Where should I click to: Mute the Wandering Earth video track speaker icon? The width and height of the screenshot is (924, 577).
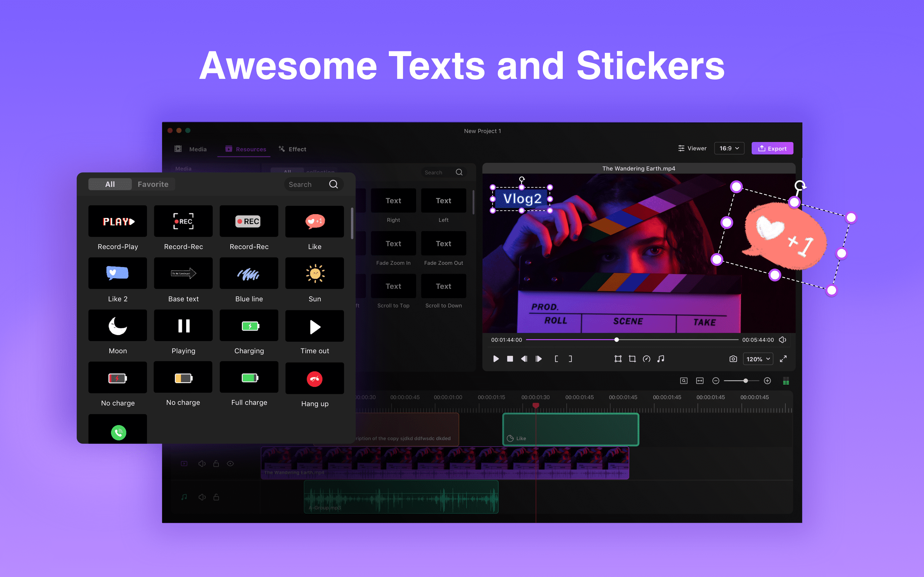[x=202, y=463]
